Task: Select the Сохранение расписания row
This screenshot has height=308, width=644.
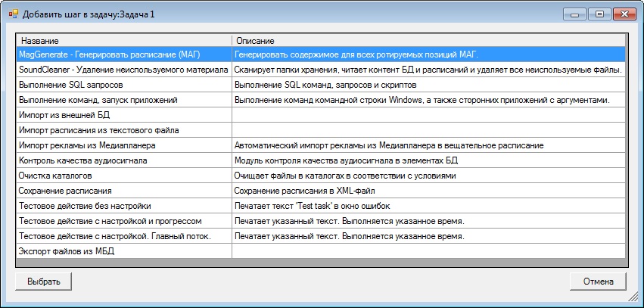Action: click(x=321, y=191)
